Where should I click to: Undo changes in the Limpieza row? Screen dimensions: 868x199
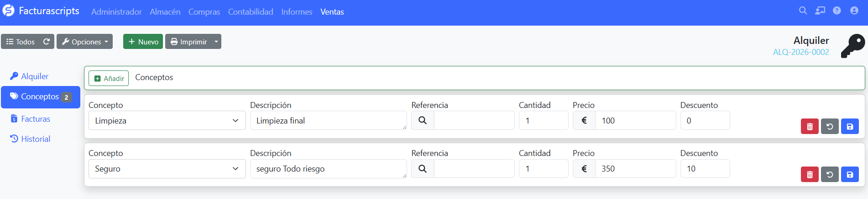point(830,127)
